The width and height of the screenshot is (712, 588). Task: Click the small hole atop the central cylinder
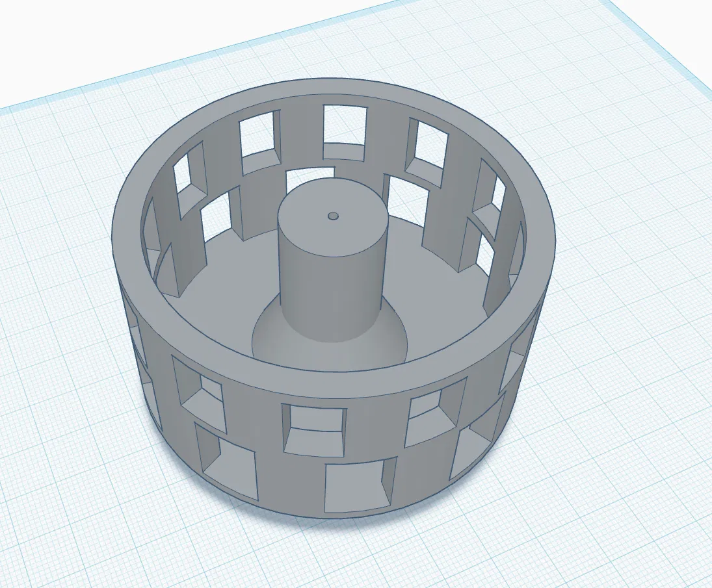[x=334, y=216]
